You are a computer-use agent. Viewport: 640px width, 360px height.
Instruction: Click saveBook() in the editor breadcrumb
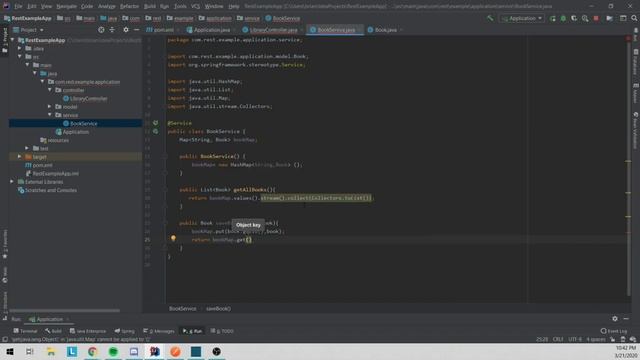tap(218, 309)
